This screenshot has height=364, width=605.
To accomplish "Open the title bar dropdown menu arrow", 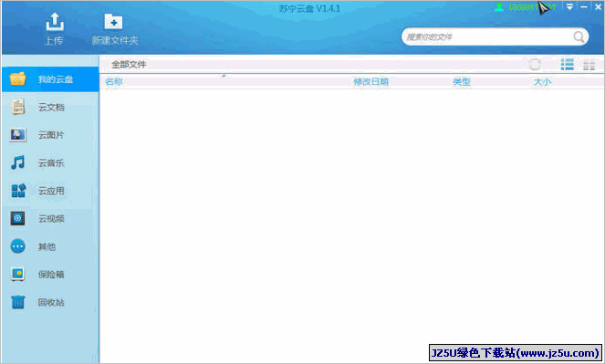I will click(x=569, y=7).
